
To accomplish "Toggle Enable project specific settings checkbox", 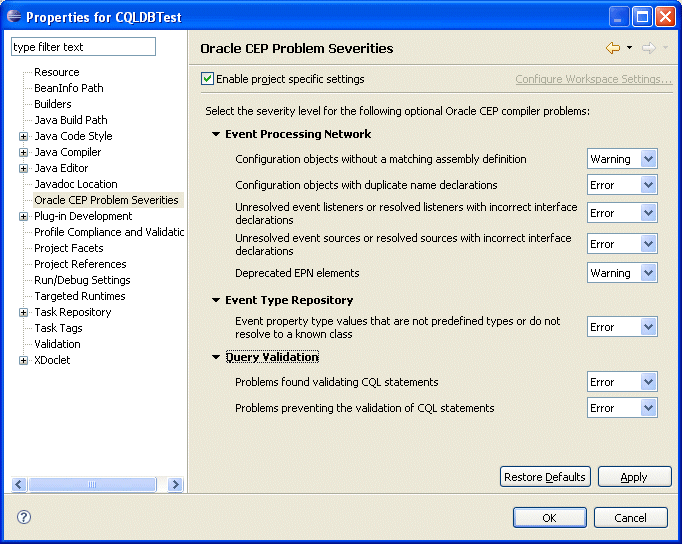I will coord(207,79).
